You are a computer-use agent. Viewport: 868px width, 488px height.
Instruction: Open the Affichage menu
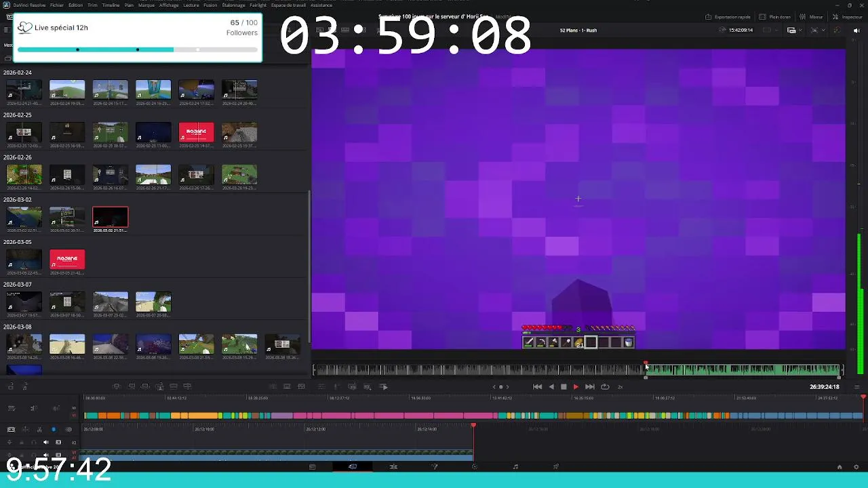click(x=169, y=5)
